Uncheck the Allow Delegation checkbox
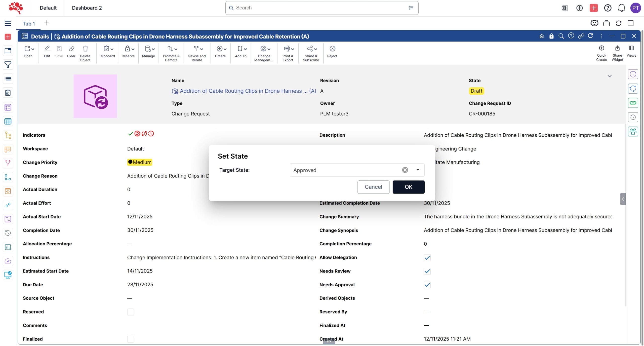This screenshot has height=346, width=644. tap(427, 258)
